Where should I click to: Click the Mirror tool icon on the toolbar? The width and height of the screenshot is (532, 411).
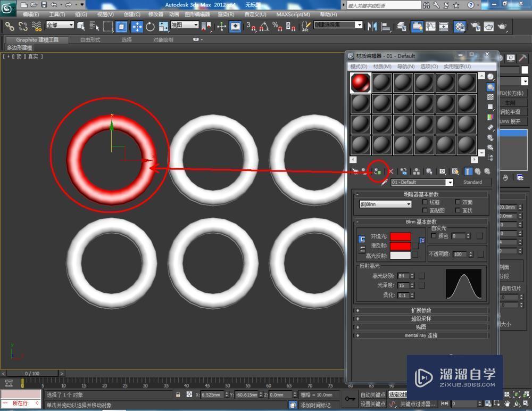(x=372, y=27)
